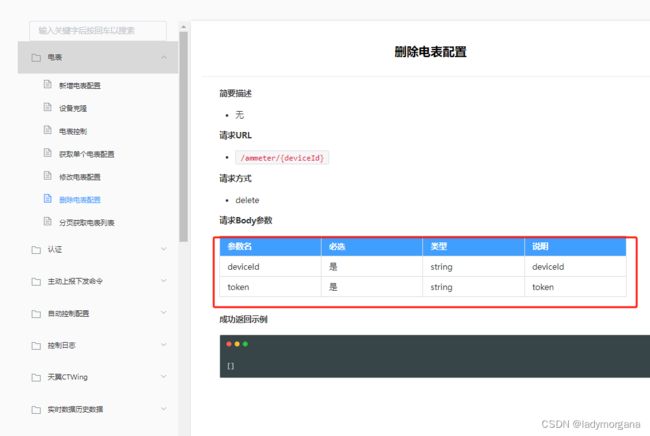The width and height of the screenshot is (650, 436).
Task: Click deviceId in the 说明 column
Action: click(548, 267)
